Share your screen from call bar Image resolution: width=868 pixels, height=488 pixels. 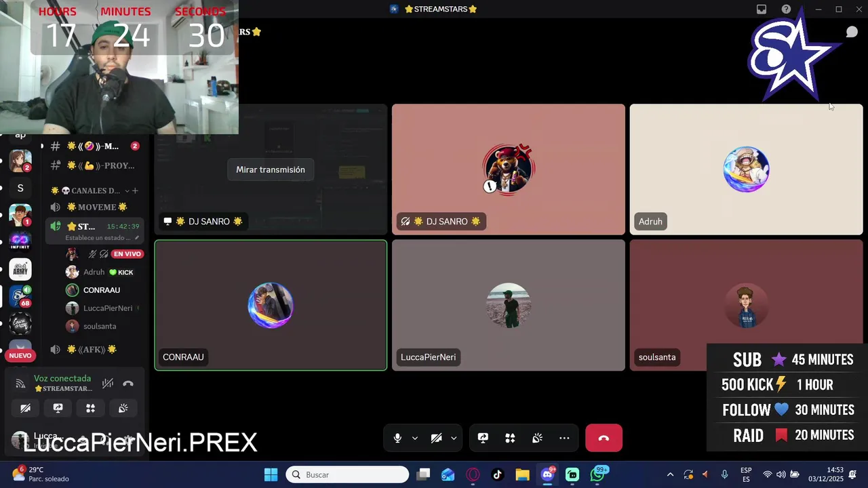point(483,439)
